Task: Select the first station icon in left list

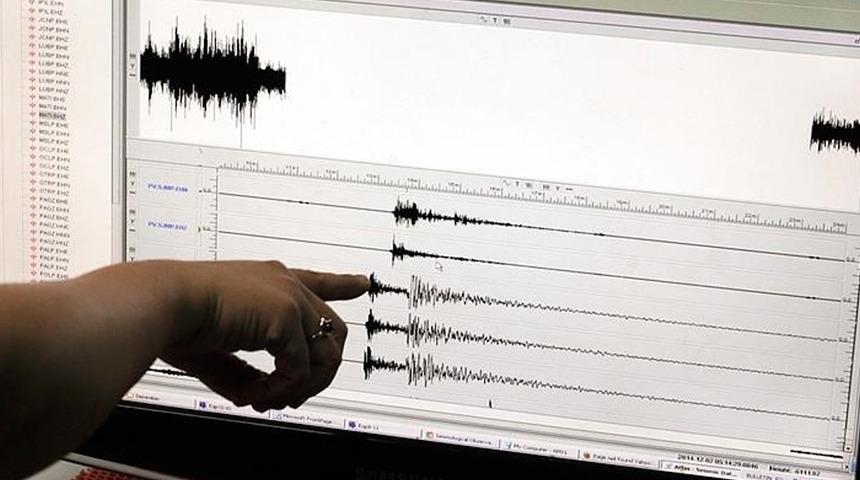Action: tap(33, 3)
